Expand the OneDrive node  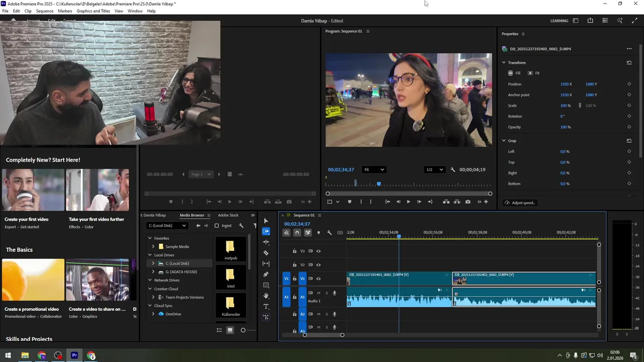click(x=153, y=314)
